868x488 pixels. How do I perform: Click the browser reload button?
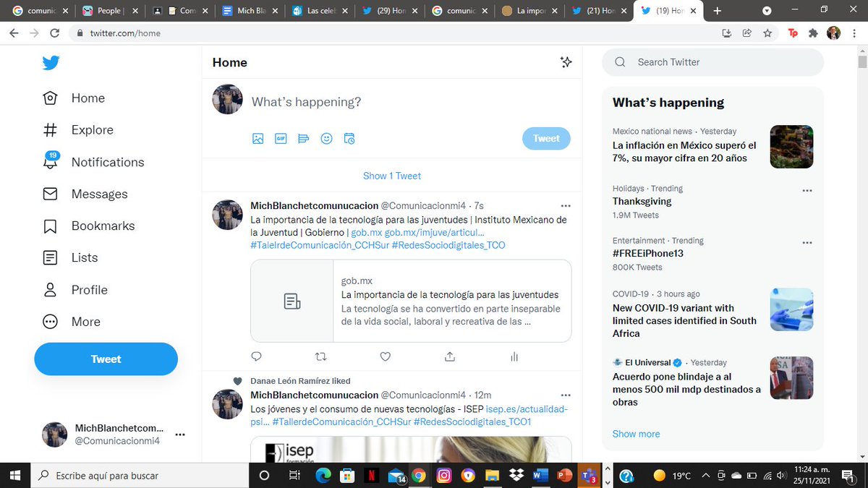(x=55, y=33)
